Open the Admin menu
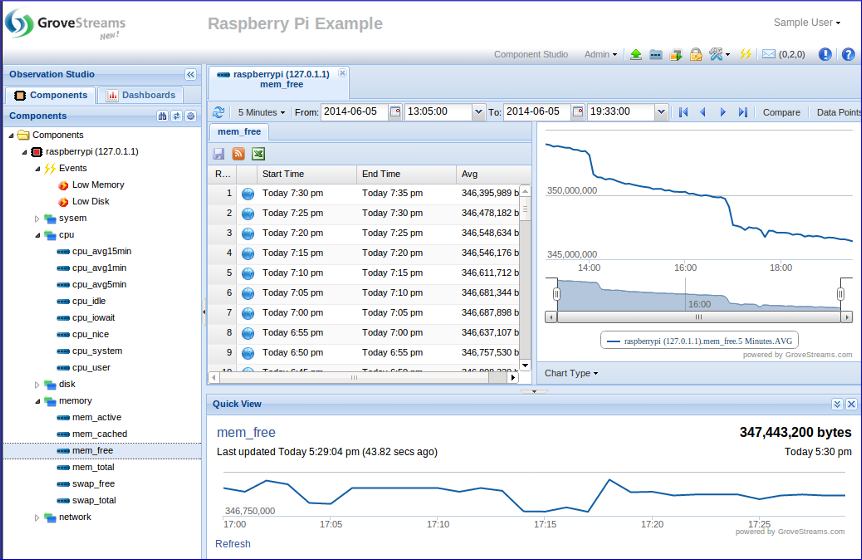Viewport: 862px width, 560px height. (x=600, y=55)
